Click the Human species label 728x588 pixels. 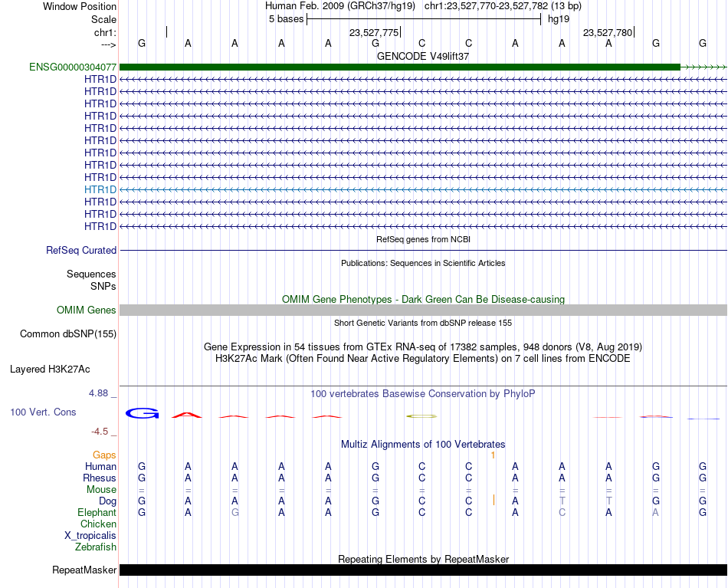click(100, 466)
